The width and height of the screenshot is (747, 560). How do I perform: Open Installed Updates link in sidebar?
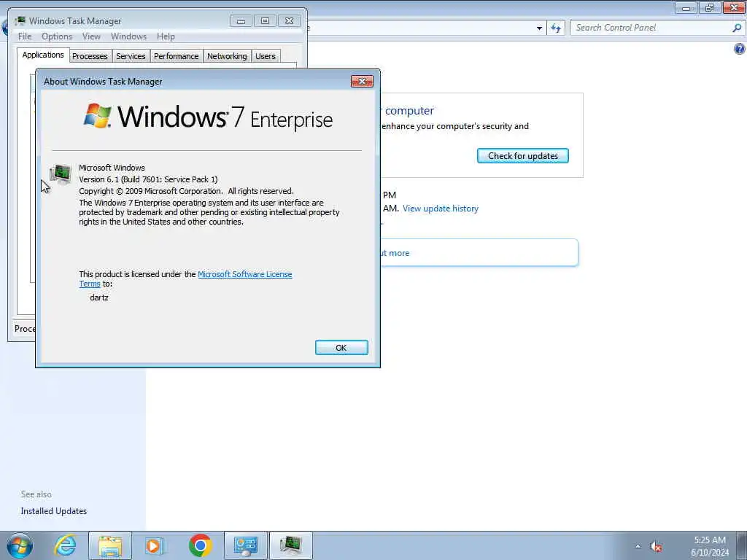click(x=54, y=511)
